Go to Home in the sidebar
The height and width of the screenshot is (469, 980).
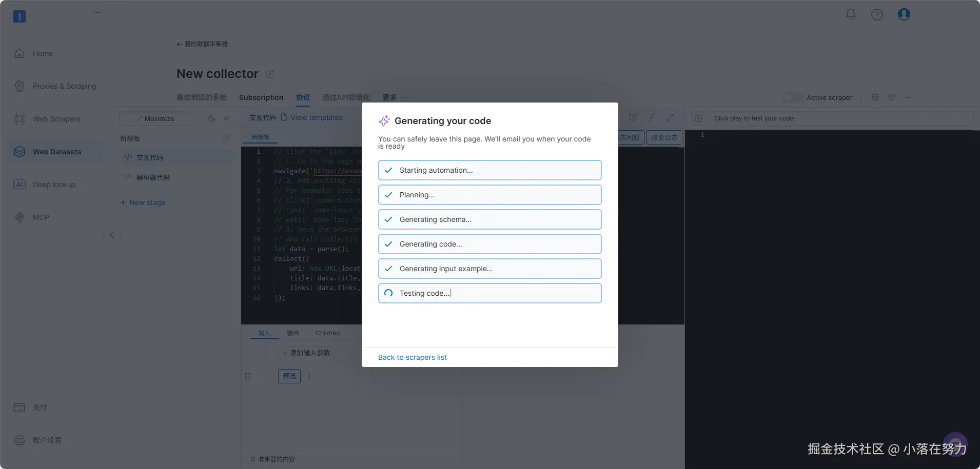43,53
